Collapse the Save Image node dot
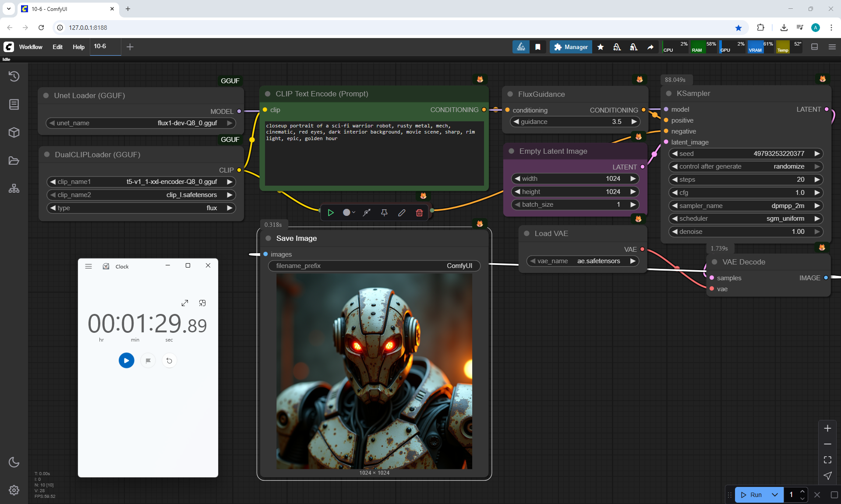Image resolution: width=841 pixels, height=504 pixels. coord(269,238)
